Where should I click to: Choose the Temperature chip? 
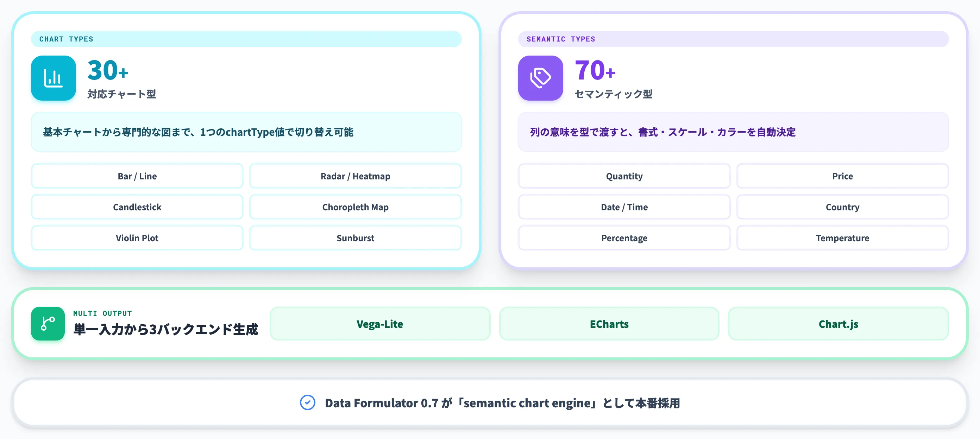point(842,238)
